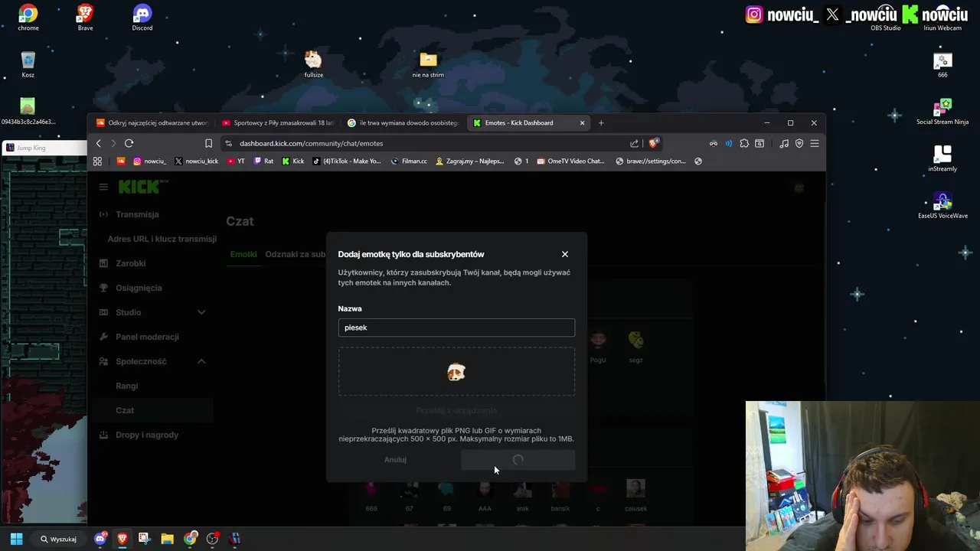
Task: Open the share icon in address bar
Action: tap(634, 143)
